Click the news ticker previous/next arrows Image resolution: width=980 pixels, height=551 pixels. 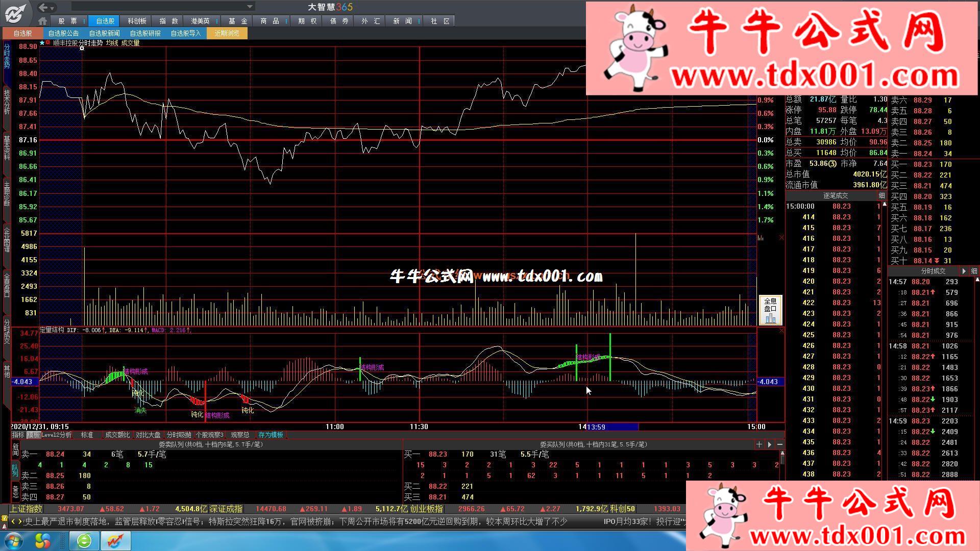coord(16,521)
